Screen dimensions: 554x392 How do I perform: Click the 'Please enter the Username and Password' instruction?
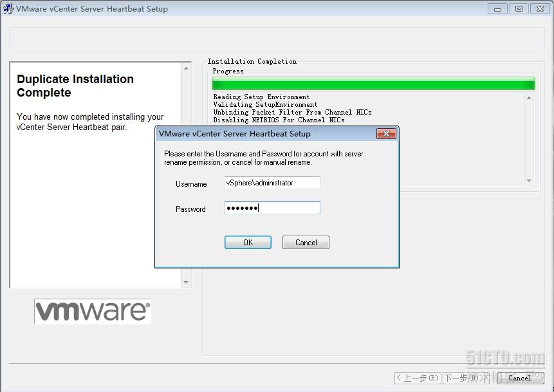point(264,158)
